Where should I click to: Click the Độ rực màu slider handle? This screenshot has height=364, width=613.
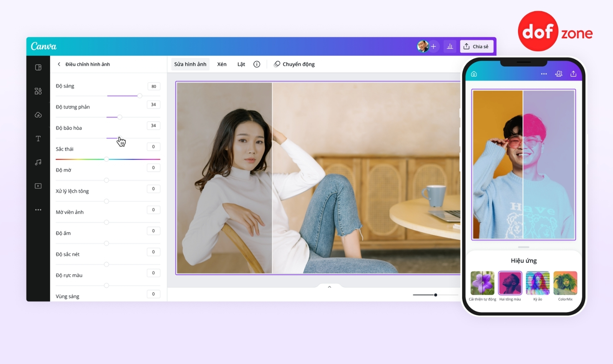coord(107,285)
